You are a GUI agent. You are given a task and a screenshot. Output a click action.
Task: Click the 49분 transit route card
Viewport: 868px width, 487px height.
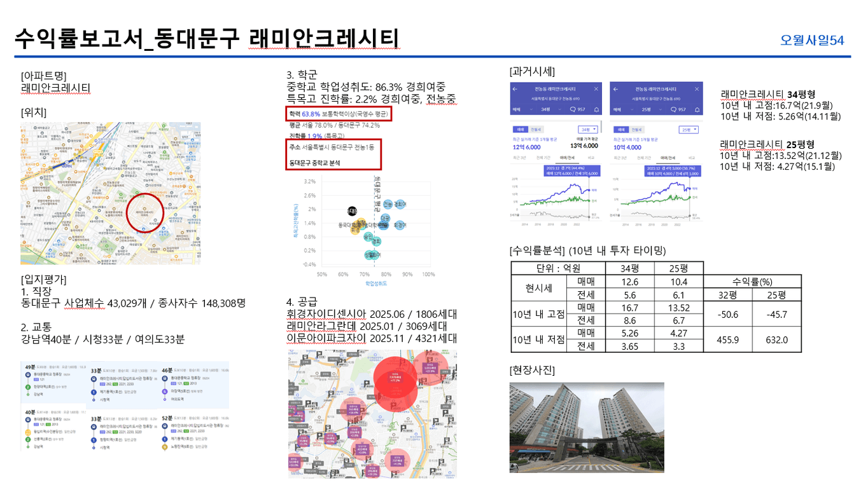tap(53, 383)
